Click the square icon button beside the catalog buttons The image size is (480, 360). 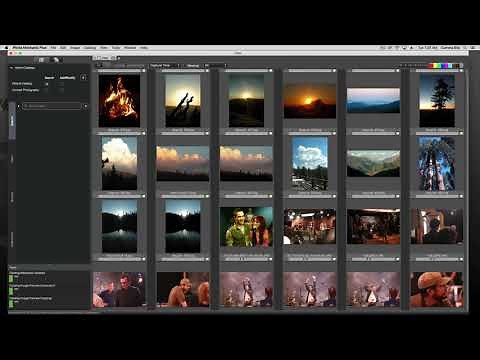tap(83, 78)
